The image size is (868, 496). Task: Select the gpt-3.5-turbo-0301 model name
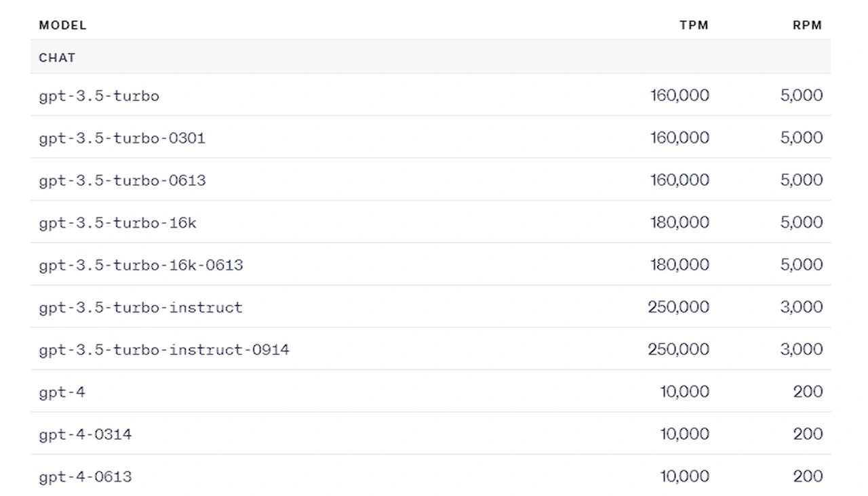[122, 138]
